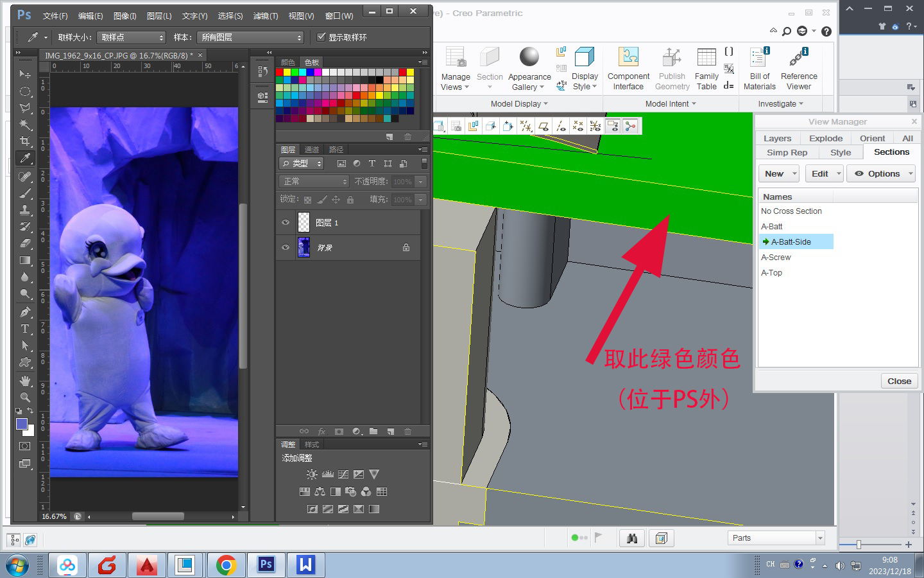The image size is (924, 578).
Task: Toggle lock all padlock icon
Action: (x=350, y=200)
